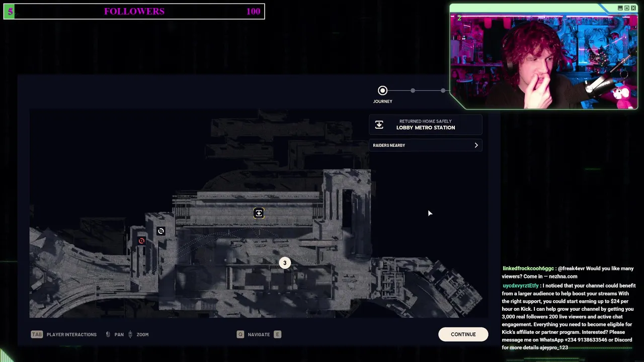This screenshot has width=644, height=362.
Task: Expand the Raiders Nearby chevron arrow
Action: click(x=476, y=145)
